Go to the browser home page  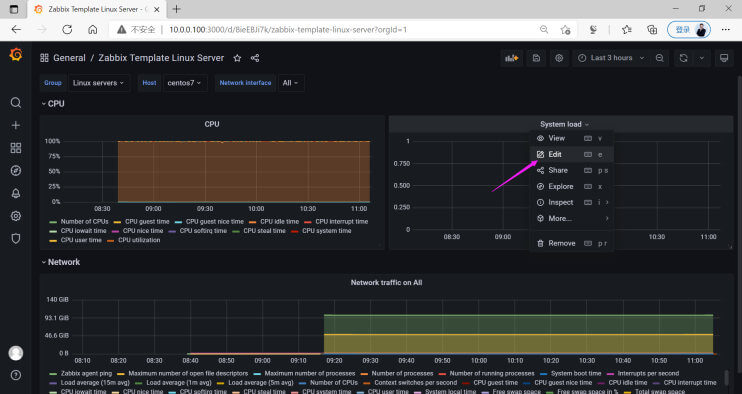(x=93, y=29)
